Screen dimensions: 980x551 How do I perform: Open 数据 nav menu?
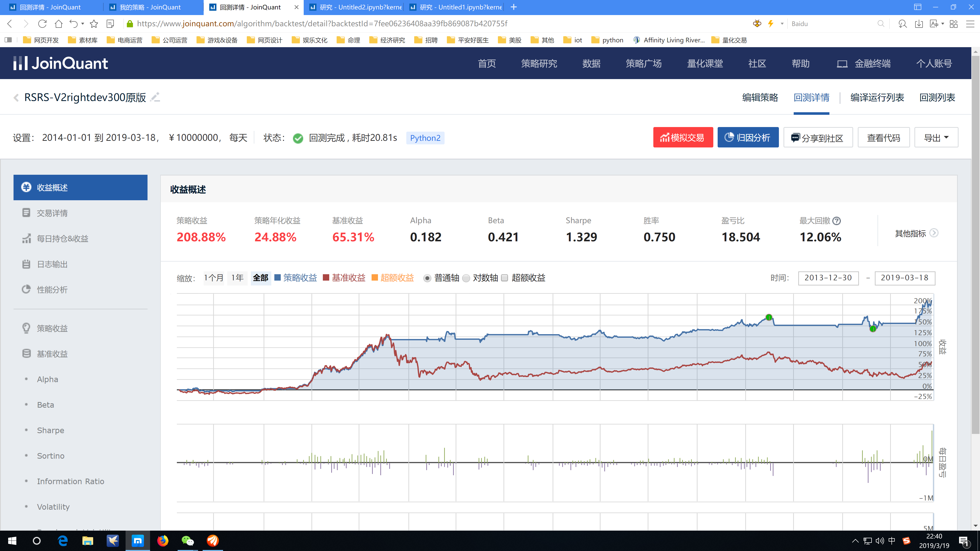592,64
